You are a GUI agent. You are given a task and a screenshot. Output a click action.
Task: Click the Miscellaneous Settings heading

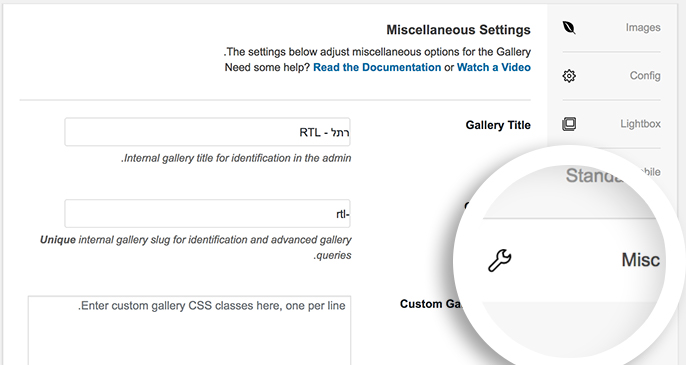pyautogui.click(x=458, y=30)
